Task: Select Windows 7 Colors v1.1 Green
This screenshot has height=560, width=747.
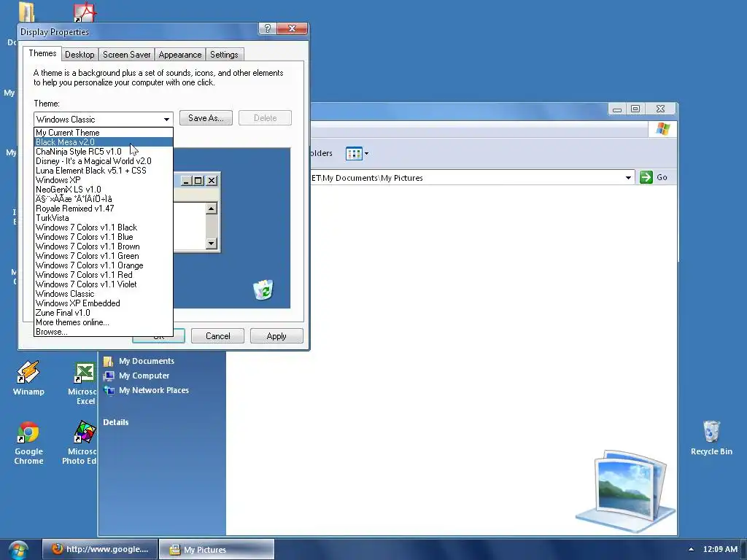Action: (104, 256)
